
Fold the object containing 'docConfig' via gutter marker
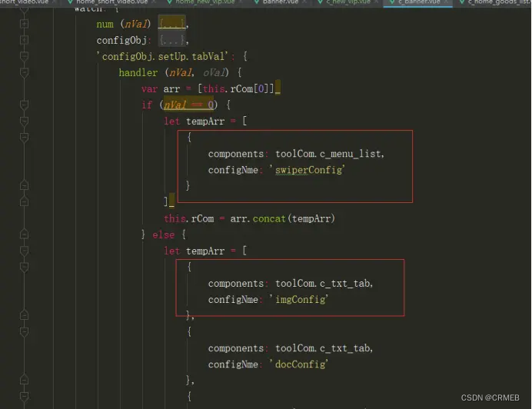point(24,331)
